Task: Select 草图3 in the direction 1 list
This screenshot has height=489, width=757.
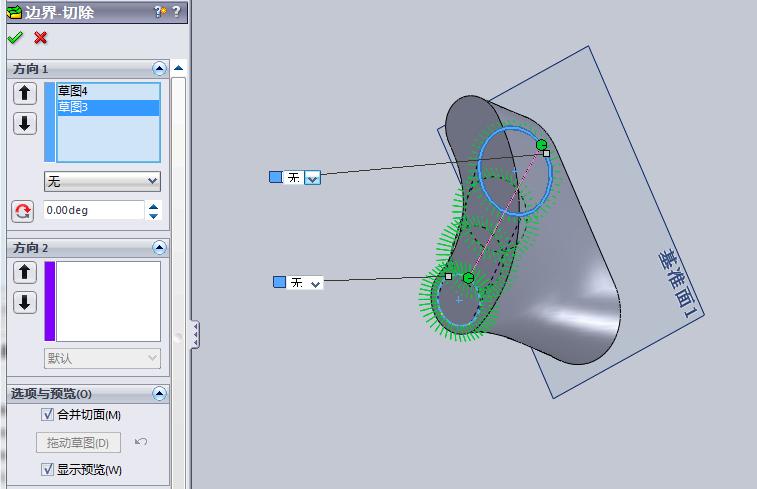Action: pyautogui.click(x=109, y=107)
